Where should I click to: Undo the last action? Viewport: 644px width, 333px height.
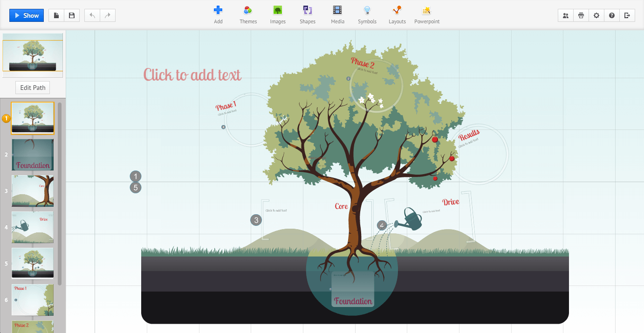92,15
